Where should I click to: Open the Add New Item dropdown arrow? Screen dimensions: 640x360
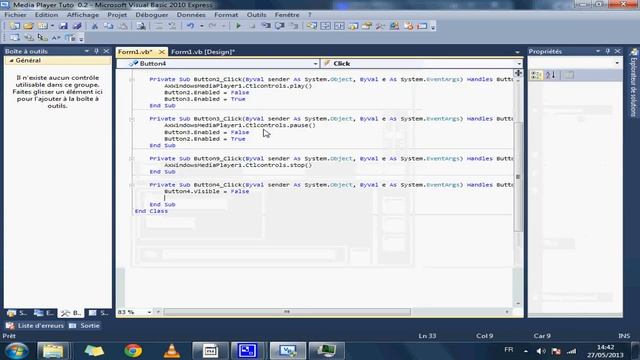click(x=52, y=26)
